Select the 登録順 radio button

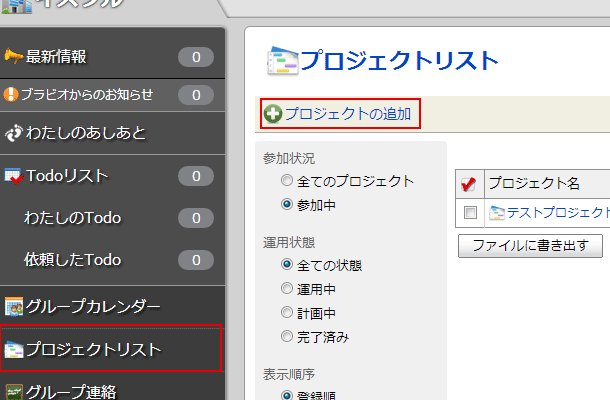[x=287, y=395]
